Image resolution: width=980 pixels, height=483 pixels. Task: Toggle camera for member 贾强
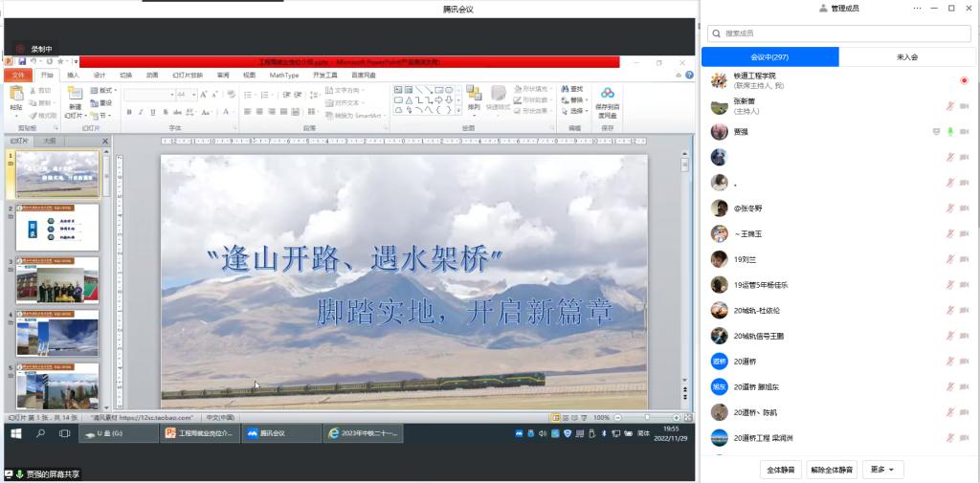[x=964, y=131]
